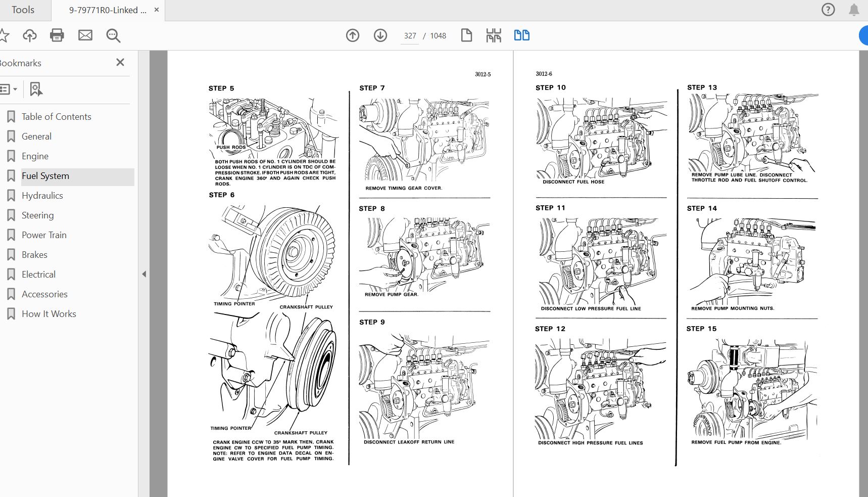Switch to two-page spread view

click(x=521, y=35)
